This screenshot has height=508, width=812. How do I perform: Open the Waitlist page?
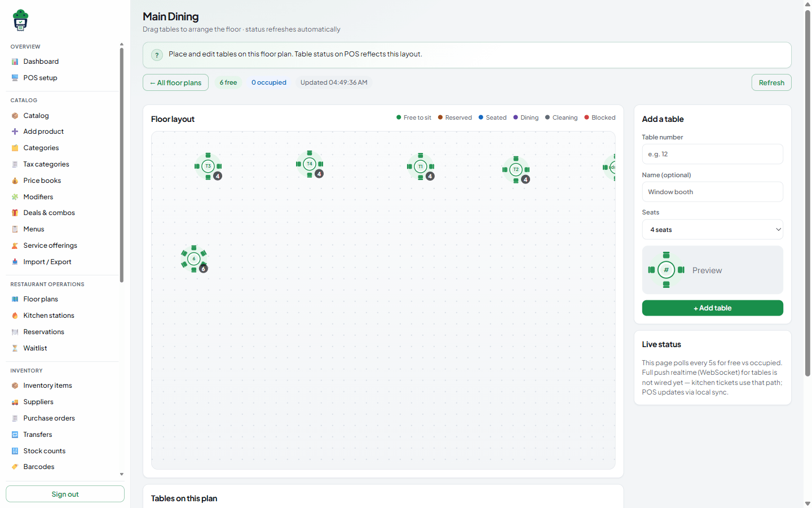click(35, 348)
